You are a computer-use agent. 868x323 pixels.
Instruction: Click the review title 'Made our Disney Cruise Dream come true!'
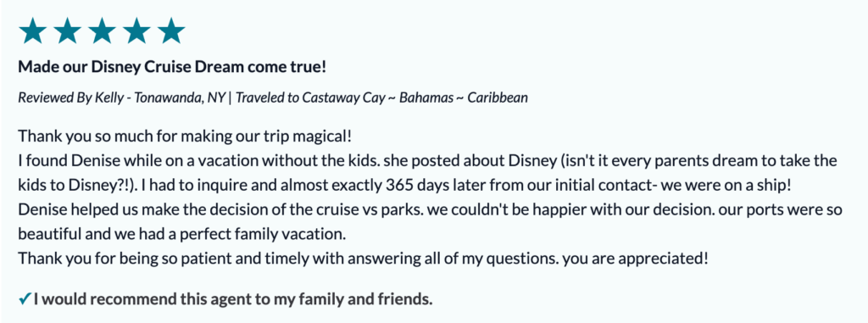pos(172,68)
